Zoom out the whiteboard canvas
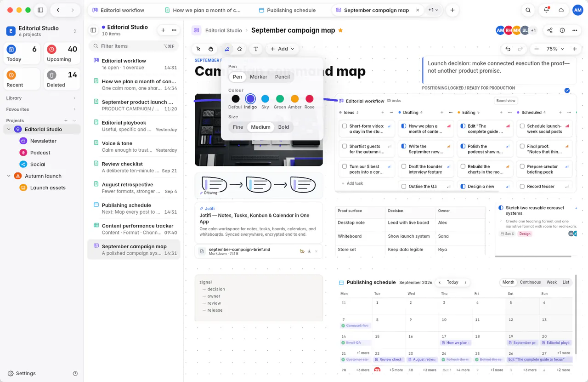 (x=536, y=49)
